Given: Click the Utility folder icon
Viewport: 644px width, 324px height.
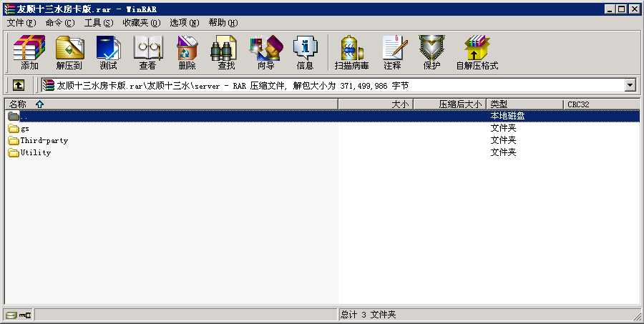Looking at the screenshot, I should tap(14, 153).
